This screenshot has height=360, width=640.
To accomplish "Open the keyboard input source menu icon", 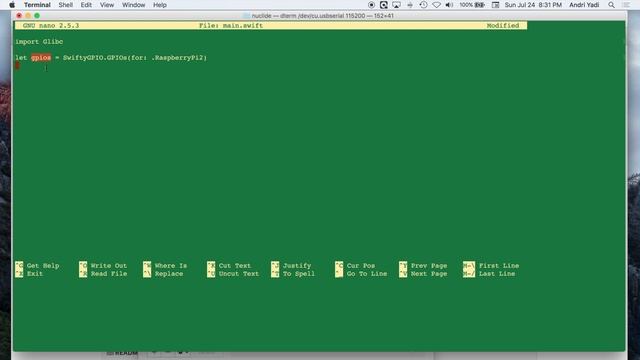I will coord(496,5).
